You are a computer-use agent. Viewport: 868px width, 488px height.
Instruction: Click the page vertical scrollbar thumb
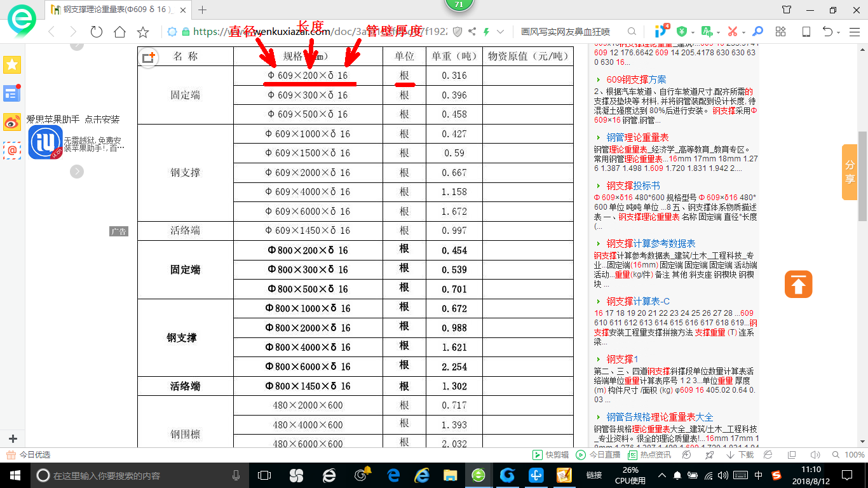[862, 176]
